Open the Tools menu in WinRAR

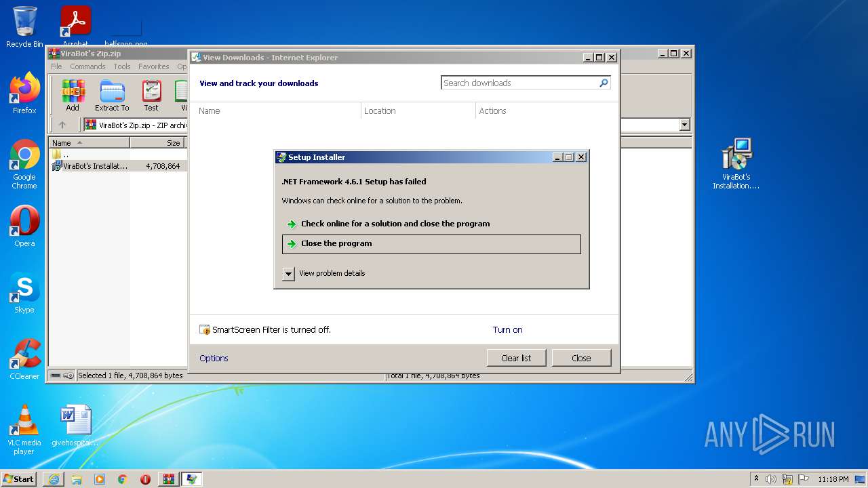click(122, 66)
